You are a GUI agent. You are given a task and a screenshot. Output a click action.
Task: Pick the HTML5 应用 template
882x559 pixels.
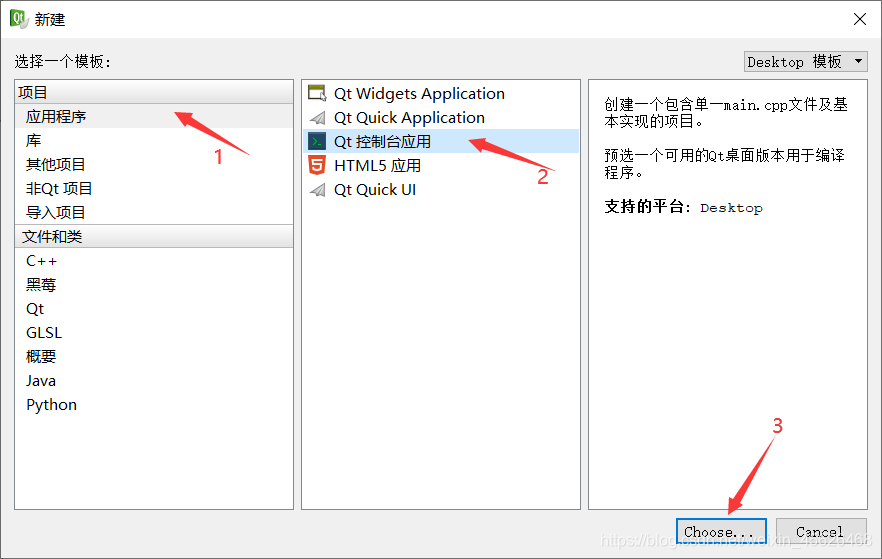441,165
